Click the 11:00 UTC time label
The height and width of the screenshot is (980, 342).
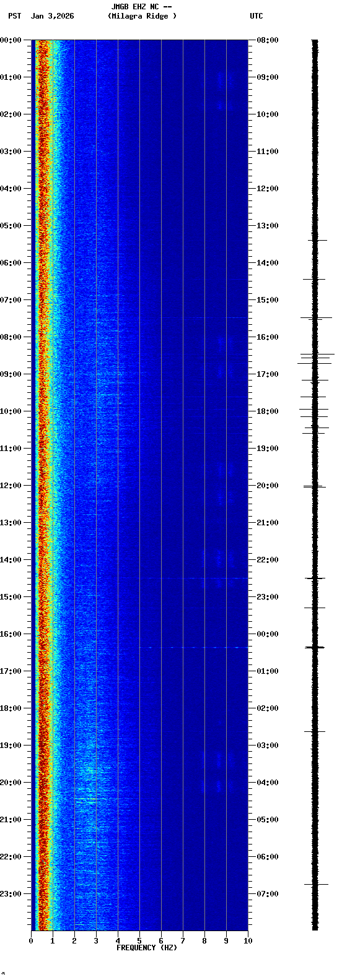(x=268, y=152)
